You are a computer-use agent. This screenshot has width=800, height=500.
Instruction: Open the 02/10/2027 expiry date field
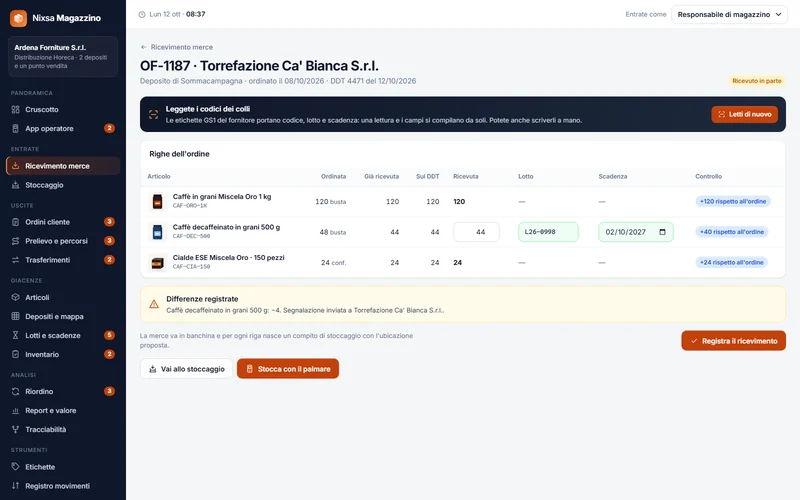pos(636,232)
